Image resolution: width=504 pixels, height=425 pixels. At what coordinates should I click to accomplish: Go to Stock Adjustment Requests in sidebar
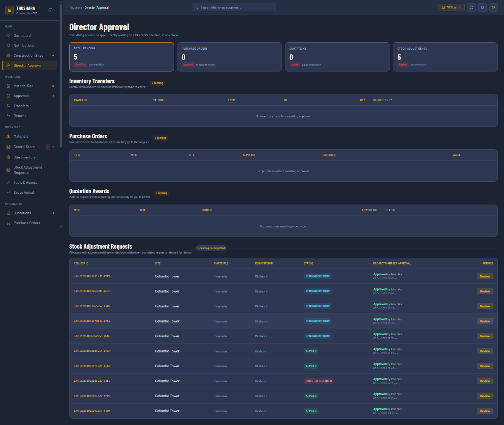30,170
